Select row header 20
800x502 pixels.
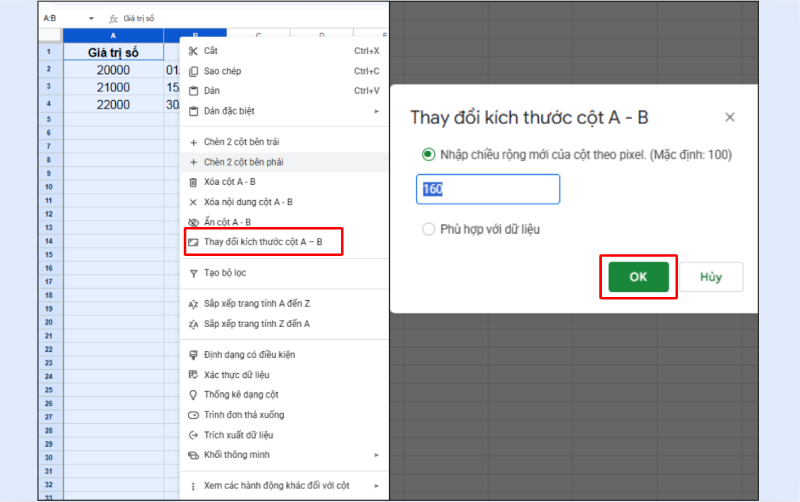(x=50, y=322)
